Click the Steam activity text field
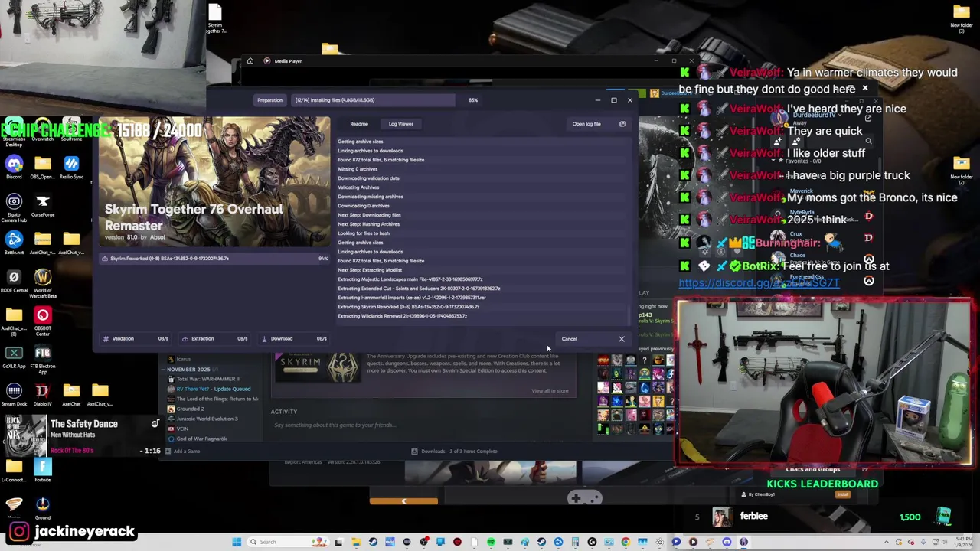 (x=421, y=425)
